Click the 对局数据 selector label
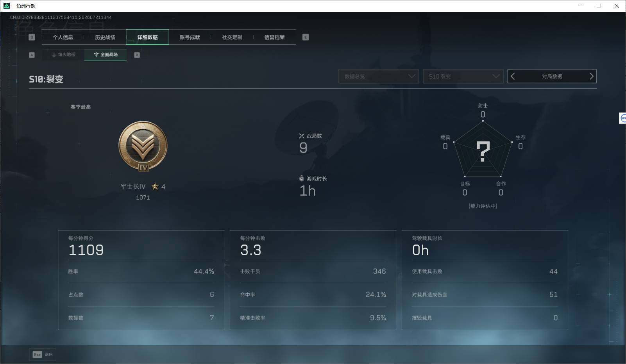This screenshot has height=364, width=626. (x=552, y=77)
